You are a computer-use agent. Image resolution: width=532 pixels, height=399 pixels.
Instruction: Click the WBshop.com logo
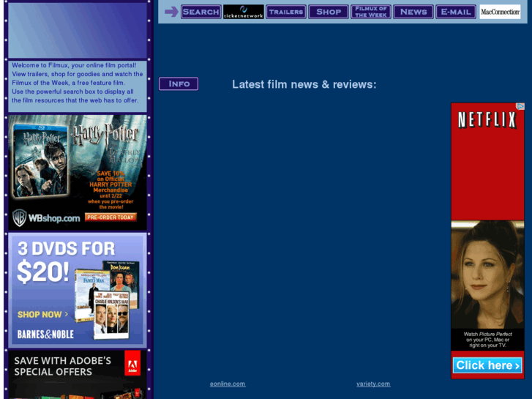coord(46,217)
